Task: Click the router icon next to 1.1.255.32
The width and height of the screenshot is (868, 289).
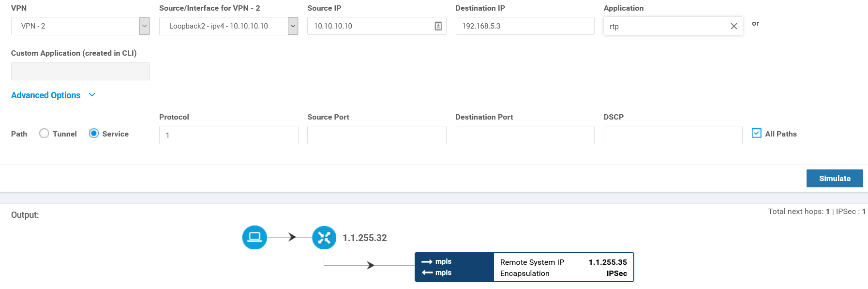Action: click(x=324, y=237)
